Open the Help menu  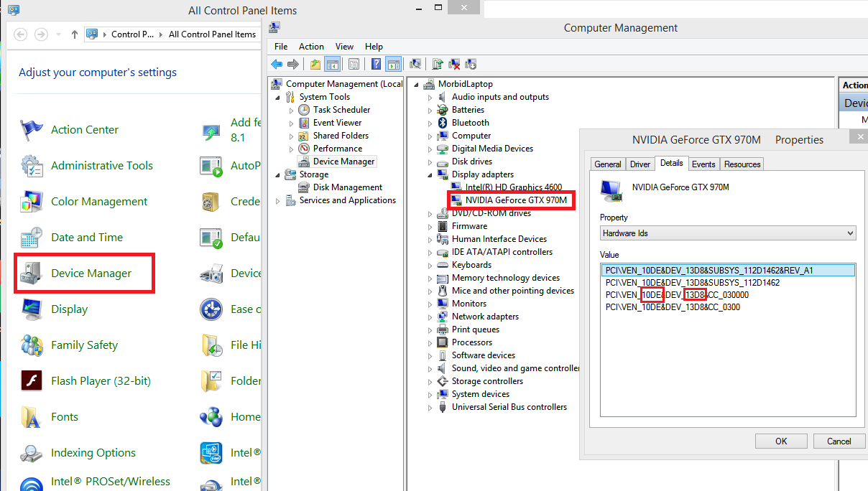pyautogui.click(x=374, y=47)
